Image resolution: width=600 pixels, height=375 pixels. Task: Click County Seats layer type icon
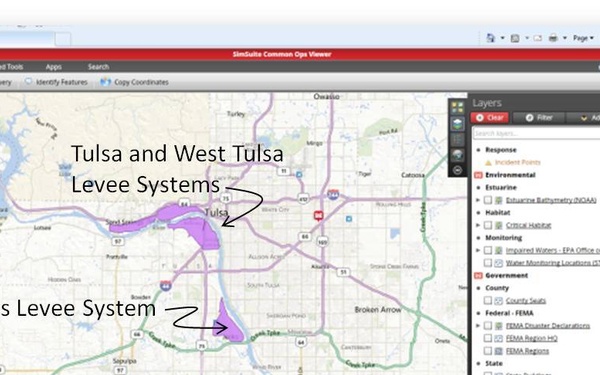[x=499, y=301]
